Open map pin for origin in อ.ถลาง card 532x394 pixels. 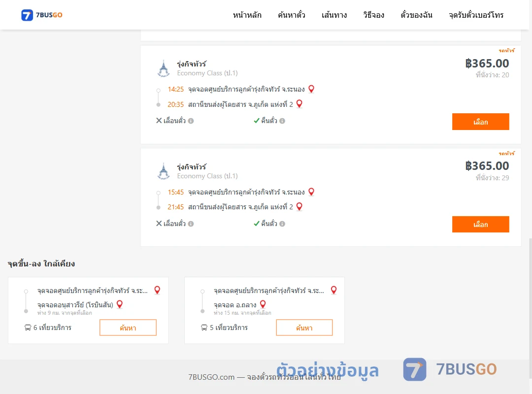334,290
